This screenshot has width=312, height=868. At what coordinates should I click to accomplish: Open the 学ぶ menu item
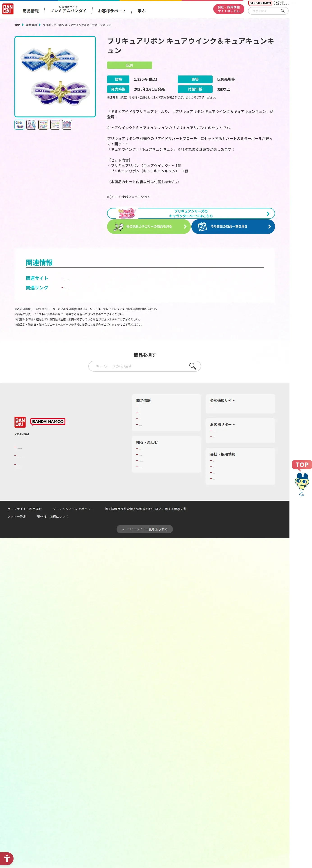tap(142, 11)
